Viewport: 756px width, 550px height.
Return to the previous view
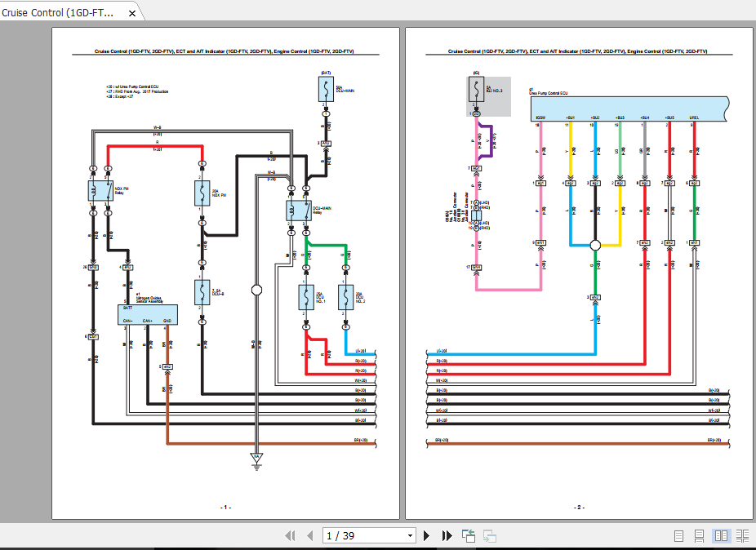[x=467, y=535]
